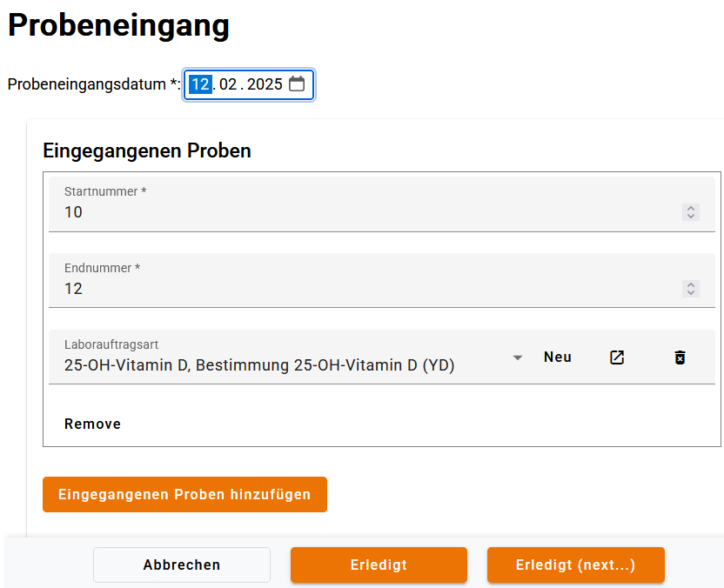724x588 pixels.
Task: Click inside the Startnummer field
Action: click(x=261, y=211)
